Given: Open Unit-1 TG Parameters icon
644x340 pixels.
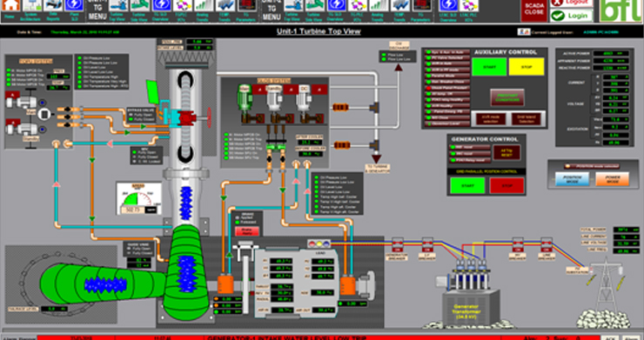Looking at the screenshot, I should (x=247, y=6).
